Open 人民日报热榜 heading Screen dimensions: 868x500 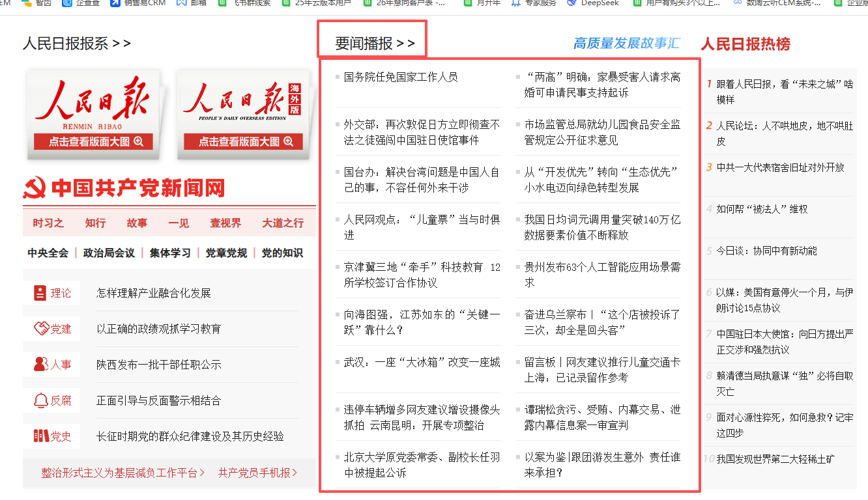click(745, 44)
